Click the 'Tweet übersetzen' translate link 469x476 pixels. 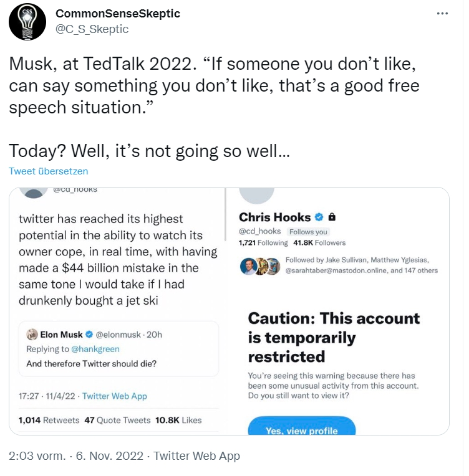click(x=49, y=171)
